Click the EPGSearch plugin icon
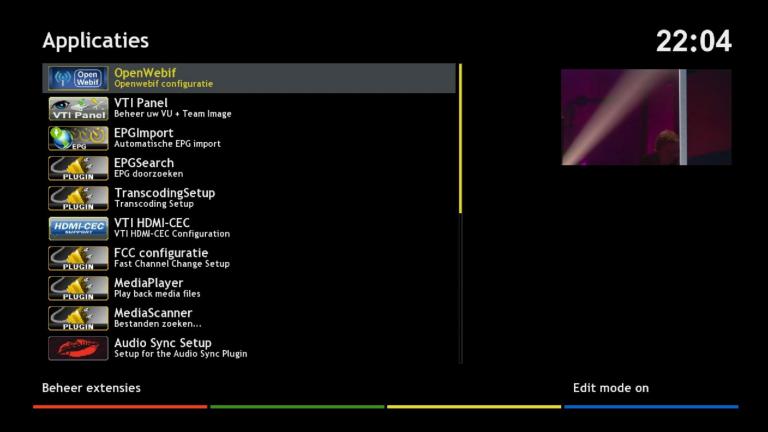 78,168
